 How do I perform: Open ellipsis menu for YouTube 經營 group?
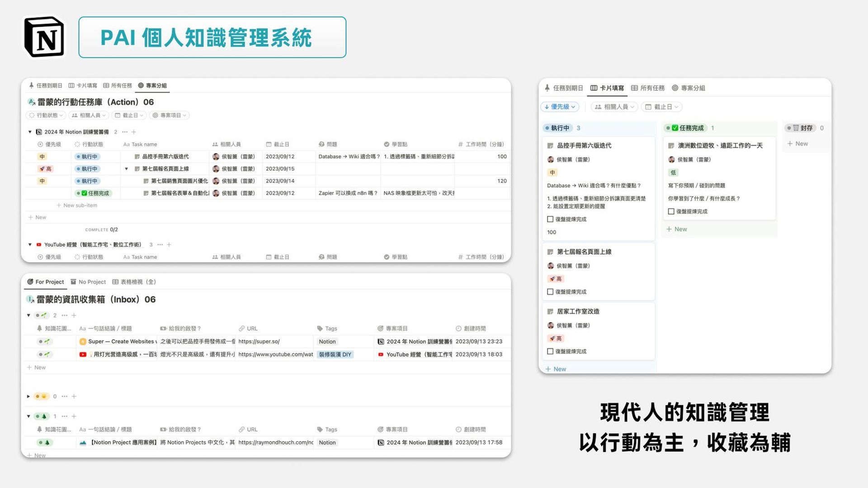[160, 244]
